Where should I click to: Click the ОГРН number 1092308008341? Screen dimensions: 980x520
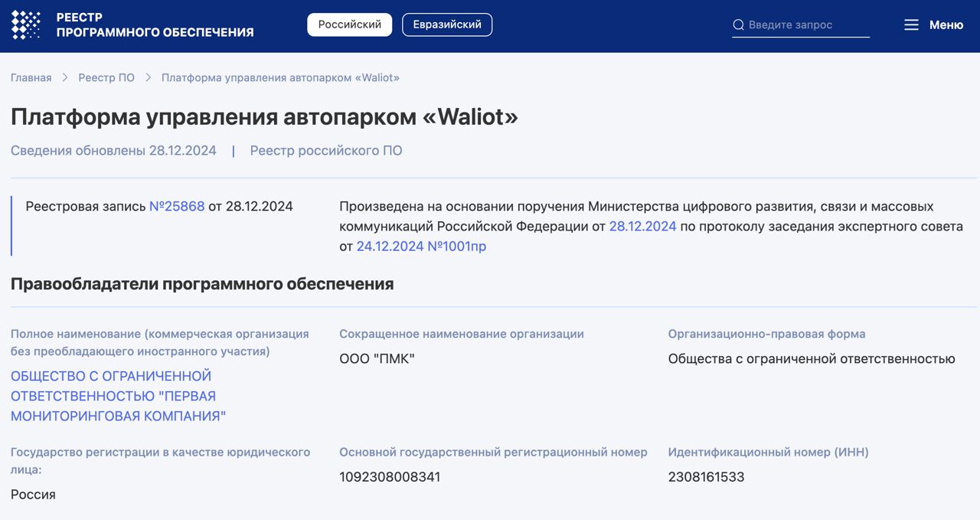(x=390, y=477)
